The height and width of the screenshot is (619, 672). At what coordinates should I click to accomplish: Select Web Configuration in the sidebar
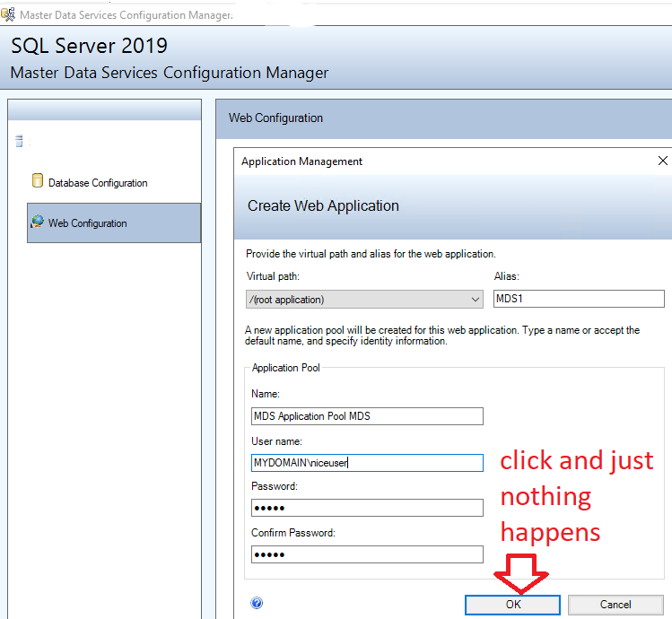click(x=114, y=222)
